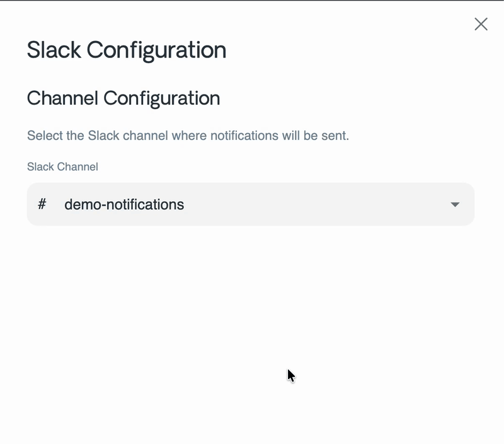Click the notification channel description text
504x444 pixels.
click(188, 136)
